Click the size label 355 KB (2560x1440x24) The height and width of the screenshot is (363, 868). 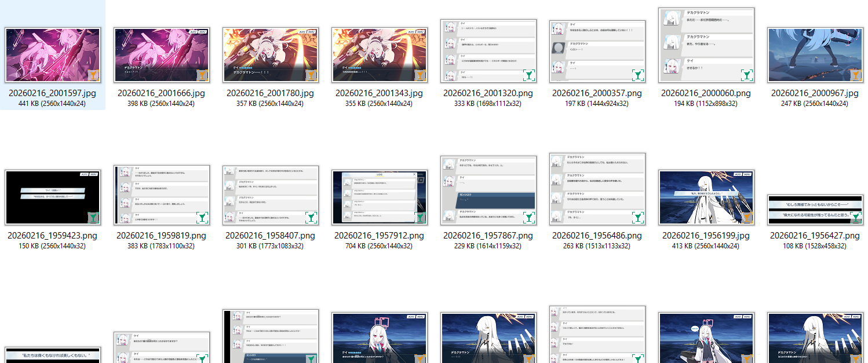click(380, 104)
